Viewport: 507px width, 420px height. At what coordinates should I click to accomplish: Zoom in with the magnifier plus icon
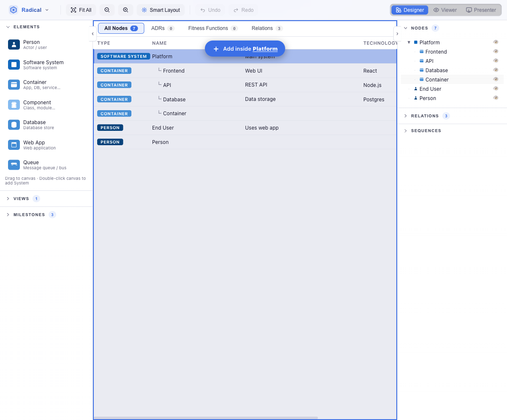tap(125, 10)
